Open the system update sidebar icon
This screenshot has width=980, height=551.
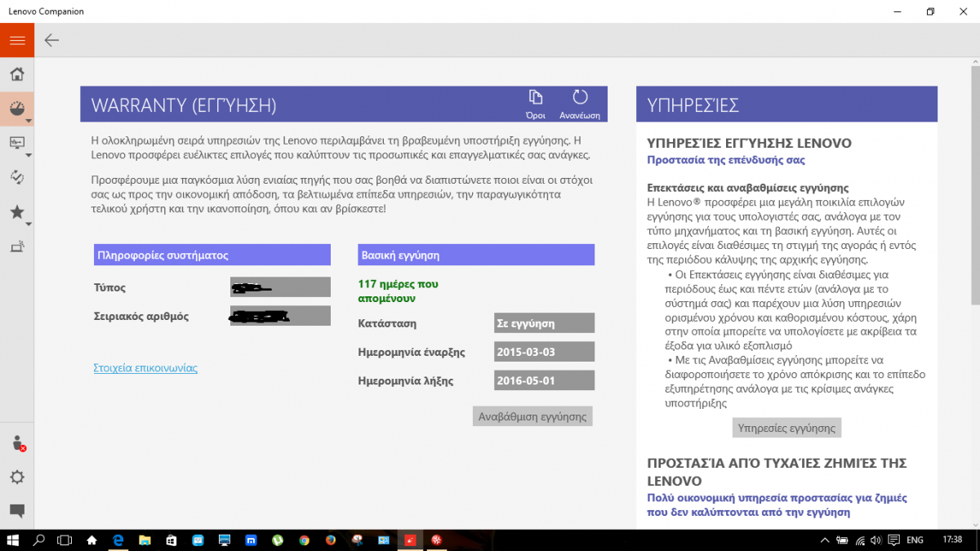point(16,176)
